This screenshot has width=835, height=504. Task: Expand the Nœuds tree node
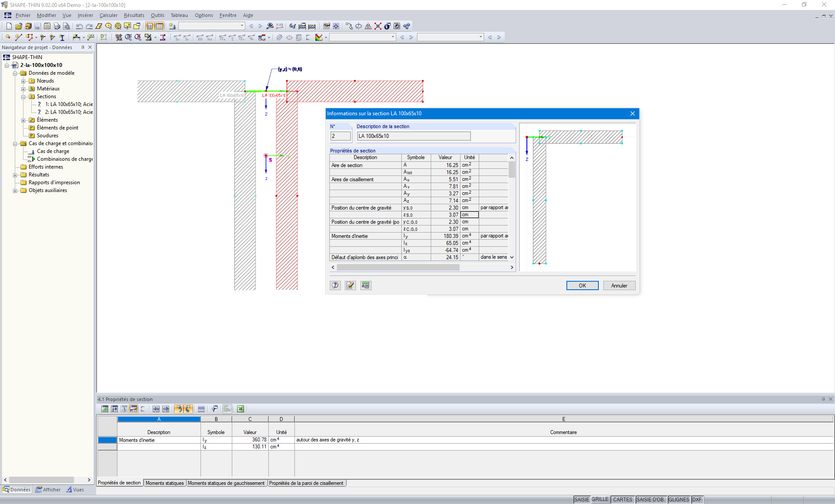[23, 81]
